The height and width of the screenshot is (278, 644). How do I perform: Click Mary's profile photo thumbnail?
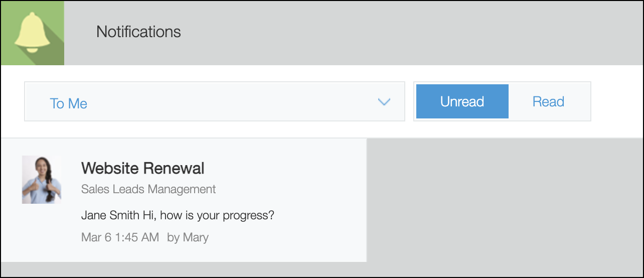[42, 180]
